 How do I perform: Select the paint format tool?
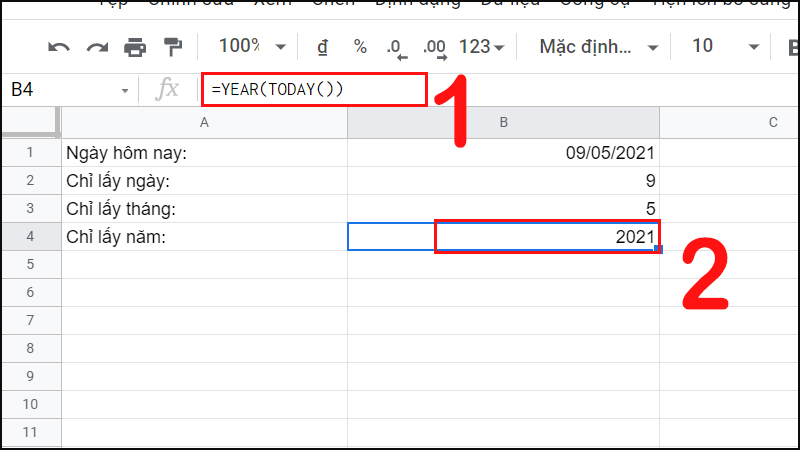pyautogui.click(x=173, y=47)
